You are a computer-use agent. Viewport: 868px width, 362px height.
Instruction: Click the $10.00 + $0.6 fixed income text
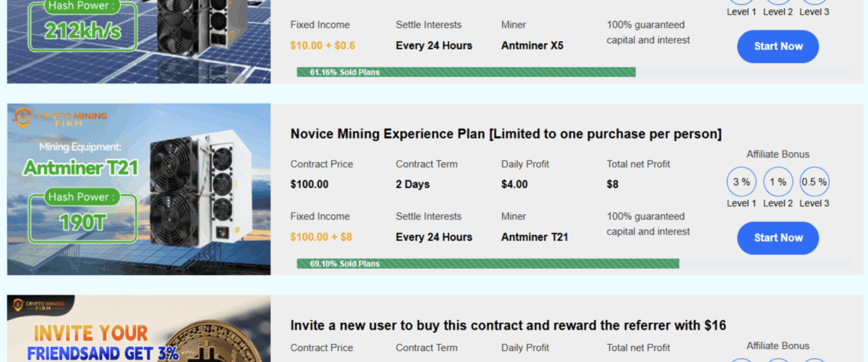323,46
